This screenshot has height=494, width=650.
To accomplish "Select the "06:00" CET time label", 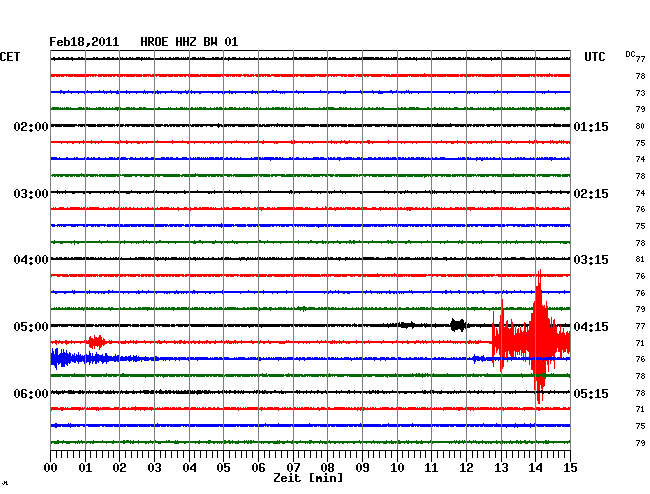I will pos(31,393).
